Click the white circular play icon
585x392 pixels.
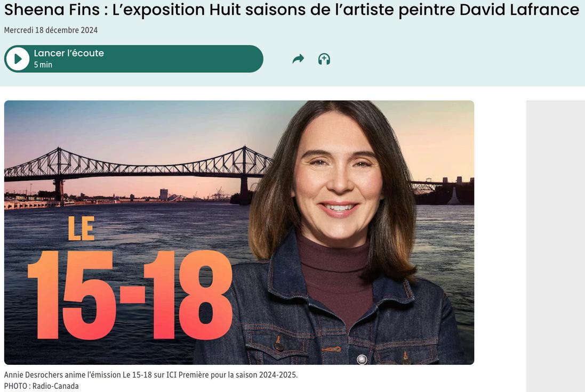(x=17, y=59)
